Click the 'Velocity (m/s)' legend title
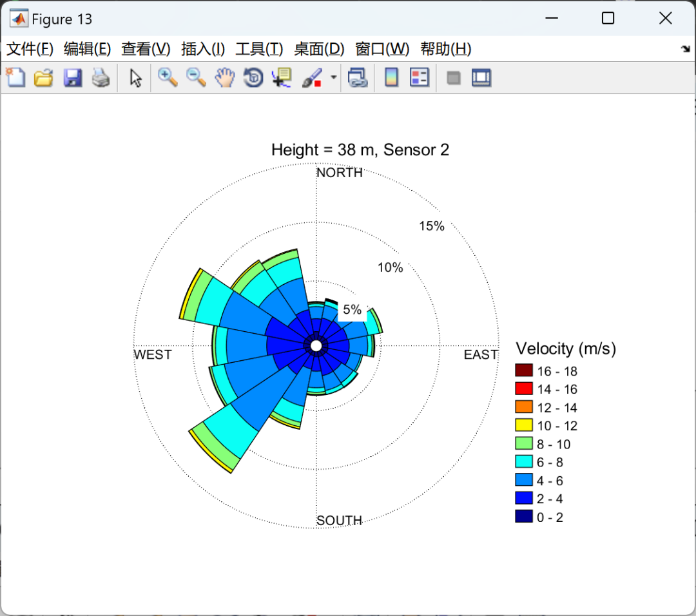 click(566, 349)
